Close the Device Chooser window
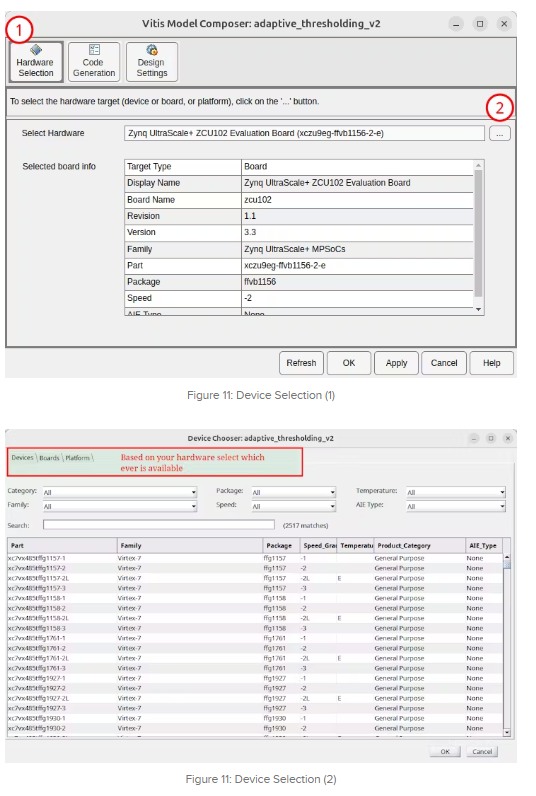The height and width of the screenshot is (796, 536). [508, 438]
